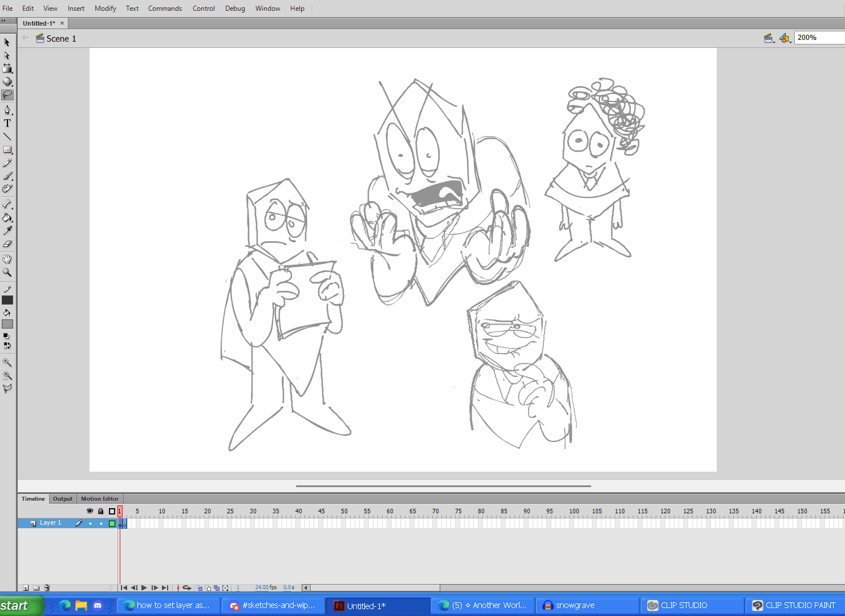Image resolution: width=845 pixels, height=616 pixels.
Task: Open the Edit Symbols dropdown
Action: click(785, 38)
